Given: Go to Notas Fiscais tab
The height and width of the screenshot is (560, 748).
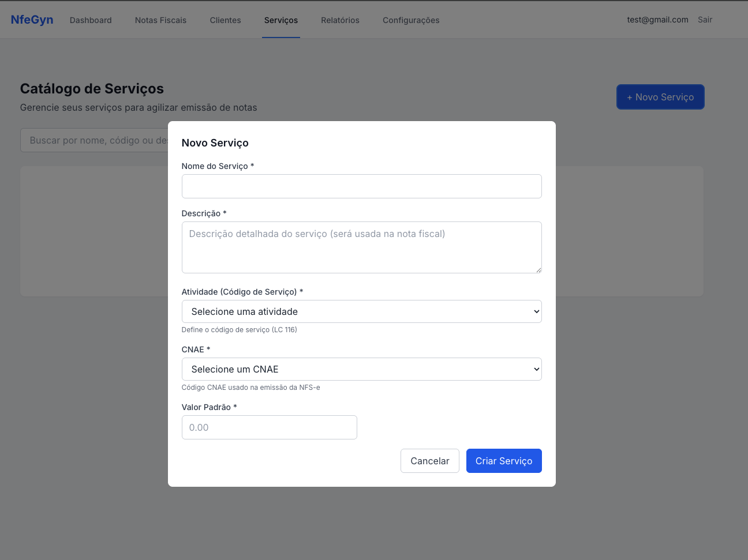Looking at the screenshot, I should point(160,20).
